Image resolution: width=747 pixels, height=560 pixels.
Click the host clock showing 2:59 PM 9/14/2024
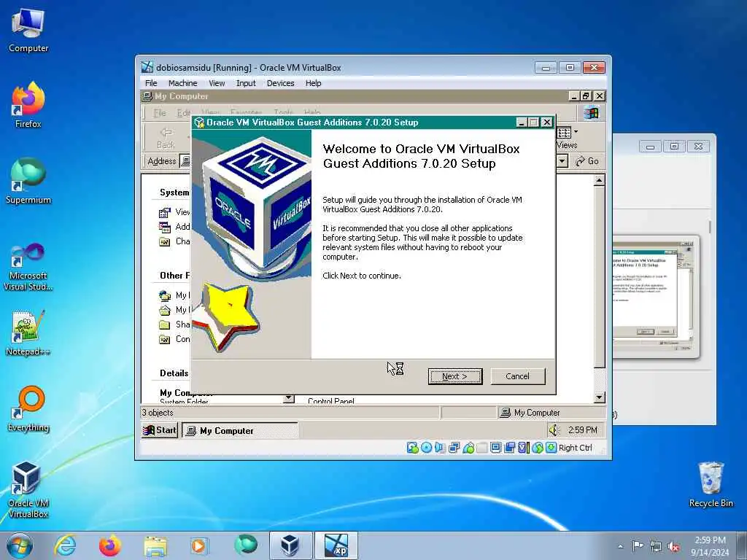(x=709, y=545)
